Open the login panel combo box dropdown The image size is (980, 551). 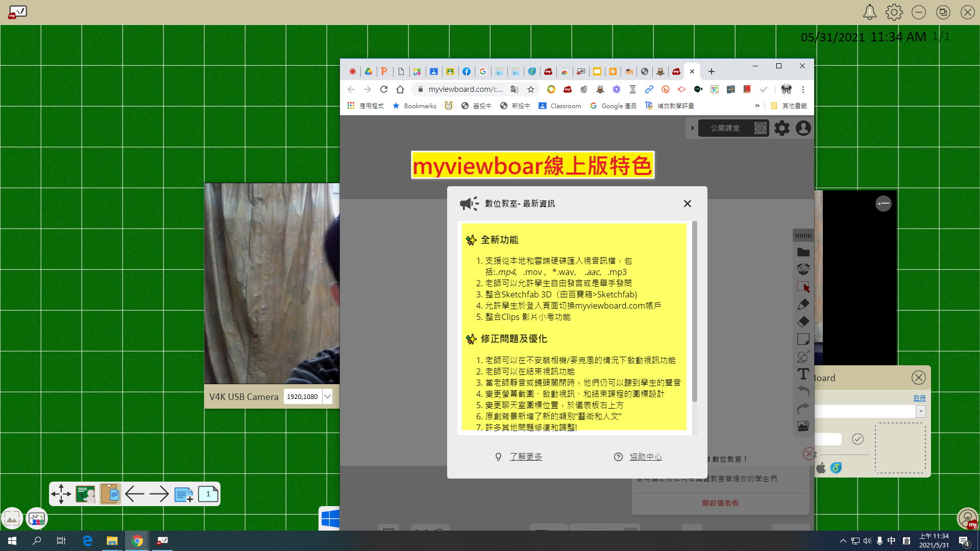click(x=920, y=411)
